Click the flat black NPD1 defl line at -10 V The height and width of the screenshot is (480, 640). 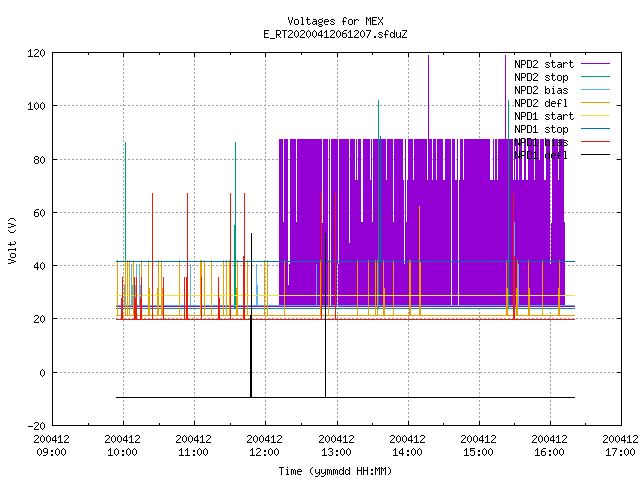[x=345, y=397]
